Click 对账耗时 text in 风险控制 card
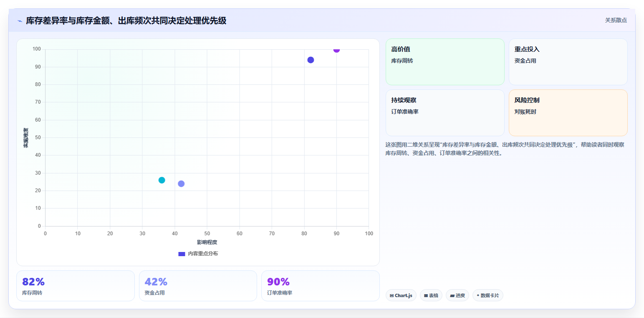644x318 pixels. point(525,112)
